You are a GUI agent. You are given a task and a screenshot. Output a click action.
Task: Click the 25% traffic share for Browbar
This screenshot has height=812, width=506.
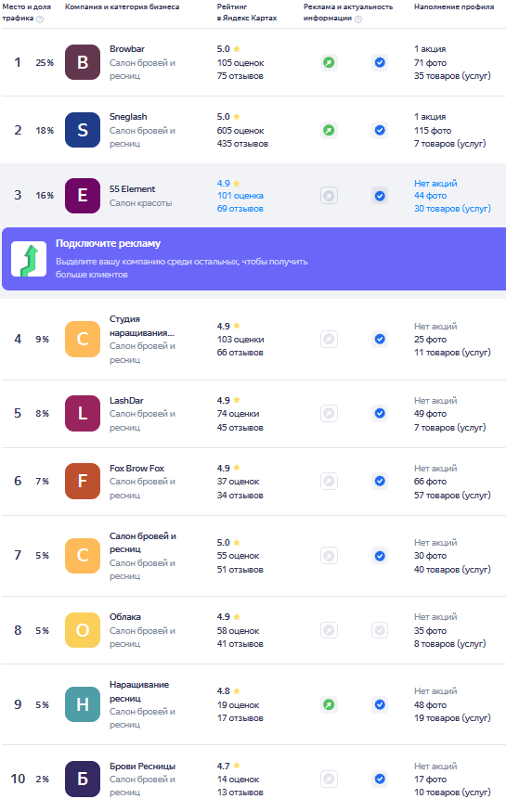[45, 63]
